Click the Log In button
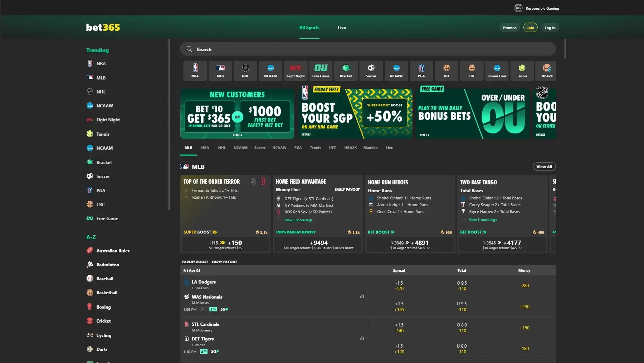The image size is (644, 363). tap(550, 28)
